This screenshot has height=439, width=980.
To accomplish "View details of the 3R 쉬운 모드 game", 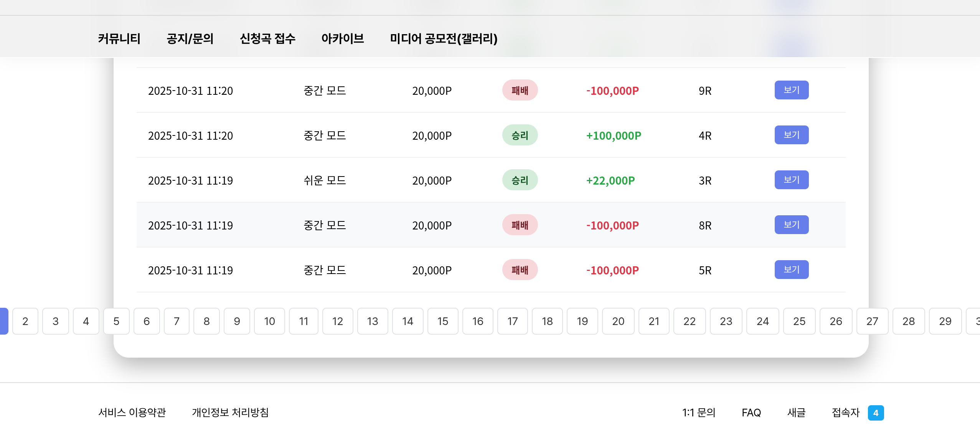I will point(791,180).
